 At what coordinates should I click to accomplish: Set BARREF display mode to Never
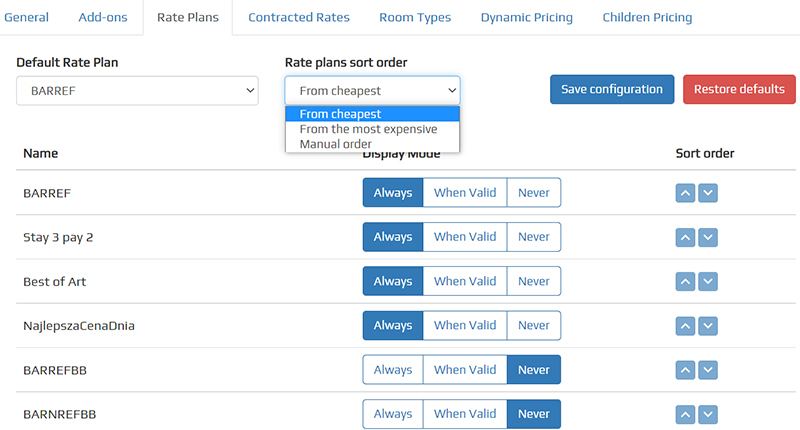pos(534,192)
